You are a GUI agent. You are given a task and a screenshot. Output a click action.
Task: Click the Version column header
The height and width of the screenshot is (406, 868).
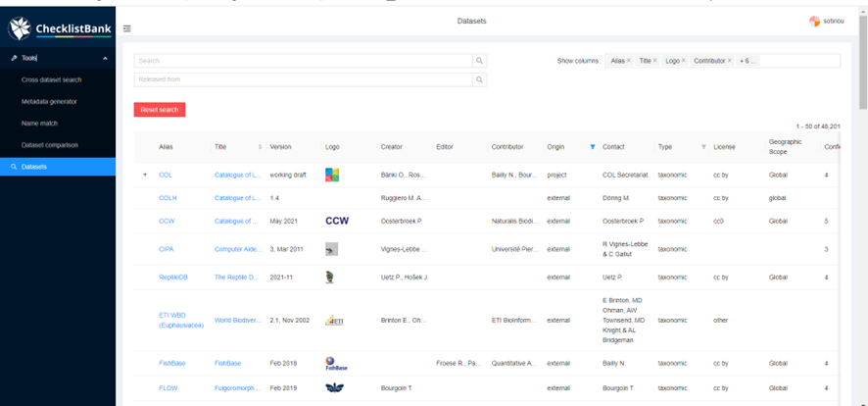pyautogui.click(x=280, y=147)
